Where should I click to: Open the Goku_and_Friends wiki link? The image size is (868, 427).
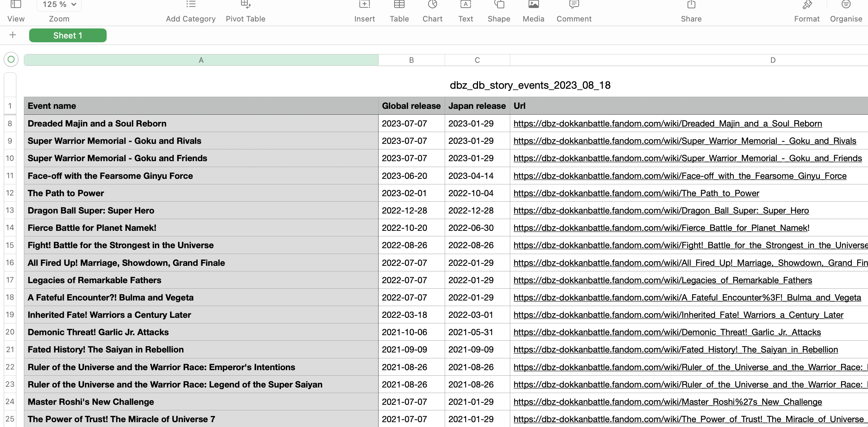point(688,158)
